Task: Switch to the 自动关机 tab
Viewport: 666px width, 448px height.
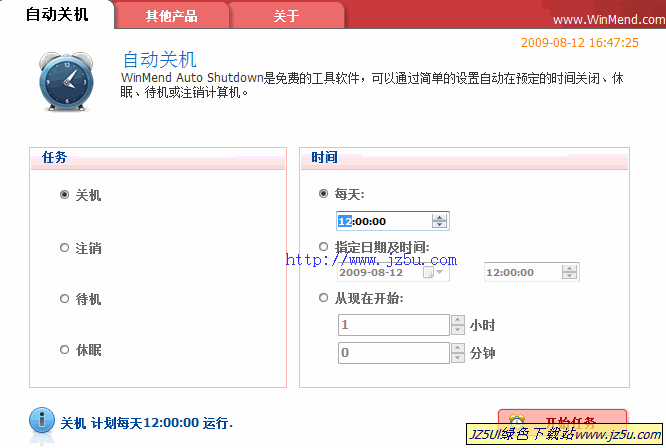Action: pyautogui.click(x=57, y=14)
